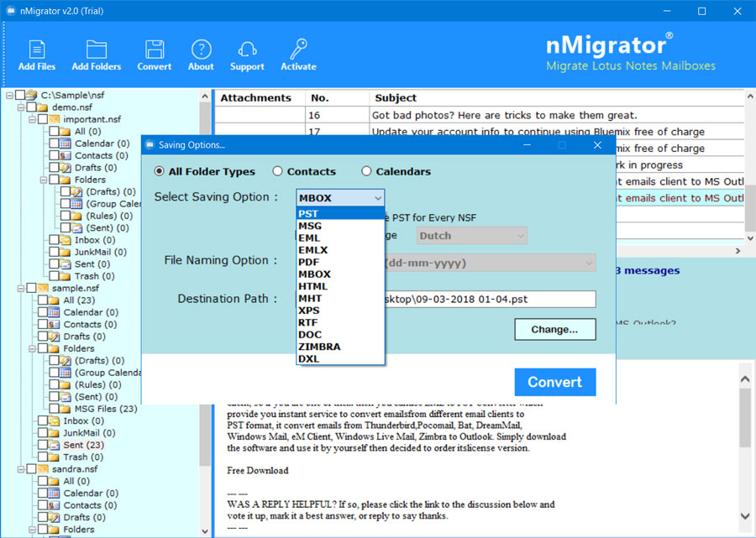Click the message preview pane scrollbar
This screenshot has height=538, width=756.
(x=745, y=419)
